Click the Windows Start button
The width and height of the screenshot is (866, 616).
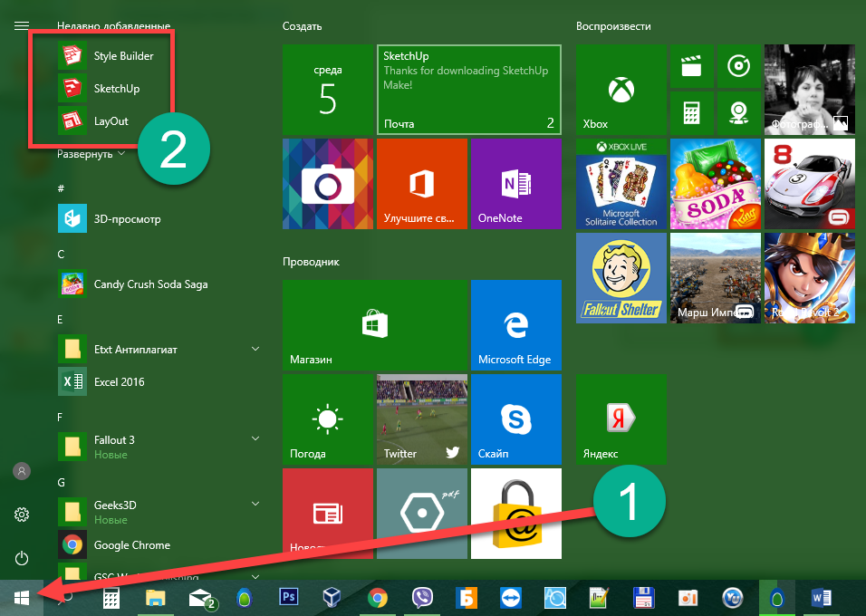(x=22, y=598)
